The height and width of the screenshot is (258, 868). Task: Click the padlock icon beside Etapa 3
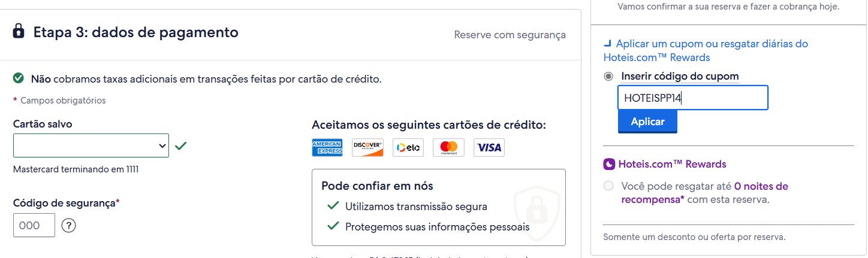(x=19, y=31)
